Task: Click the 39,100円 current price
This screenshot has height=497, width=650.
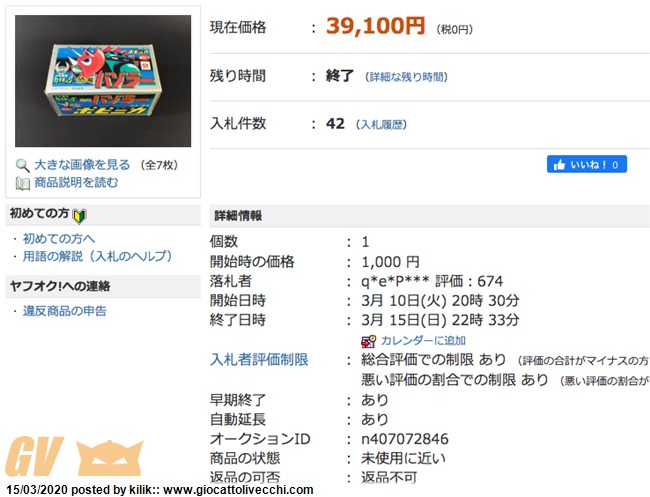Action: [x=376, y=26]
